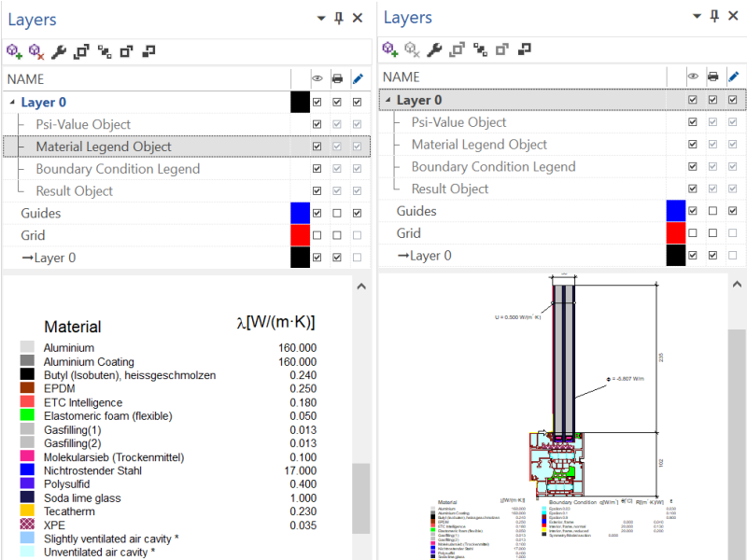Click the pencil column header in the left panel
Viewport: 747px width, 560px height.
coord(358,78)
